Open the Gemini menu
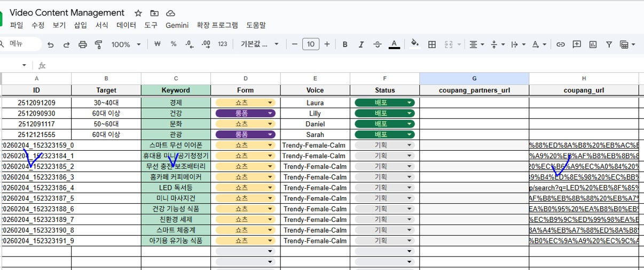644x270 pixels. (177, 25)
